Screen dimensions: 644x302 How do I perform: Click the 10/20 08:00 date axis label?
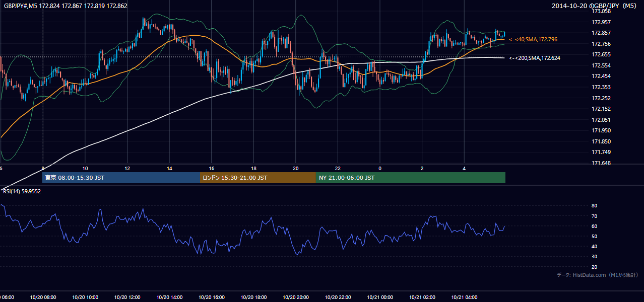click(x=43, y=297)
